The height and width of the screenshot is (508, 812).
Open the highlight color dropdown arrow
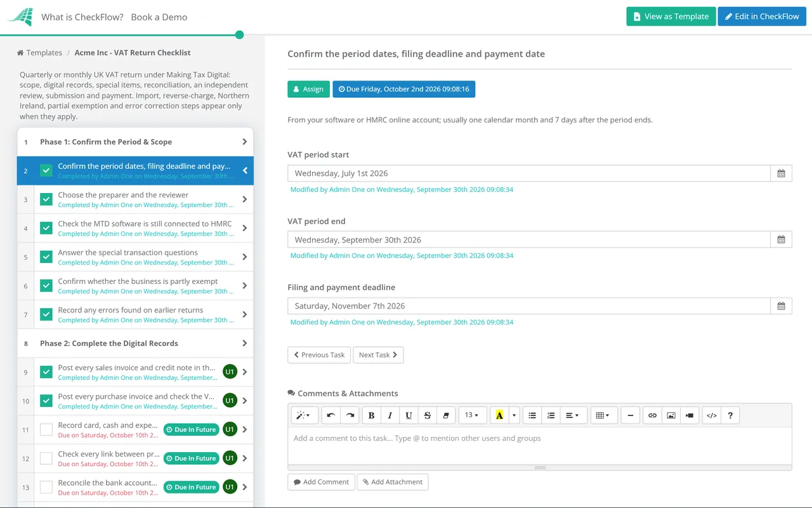[x=514, y=415]
